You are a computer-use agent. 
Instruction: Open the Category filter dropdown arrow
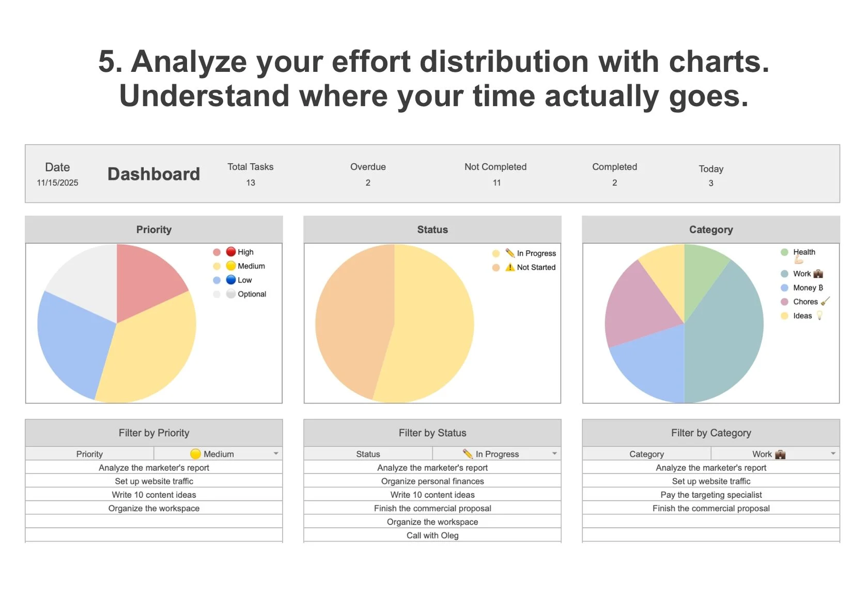click(833, 453)
